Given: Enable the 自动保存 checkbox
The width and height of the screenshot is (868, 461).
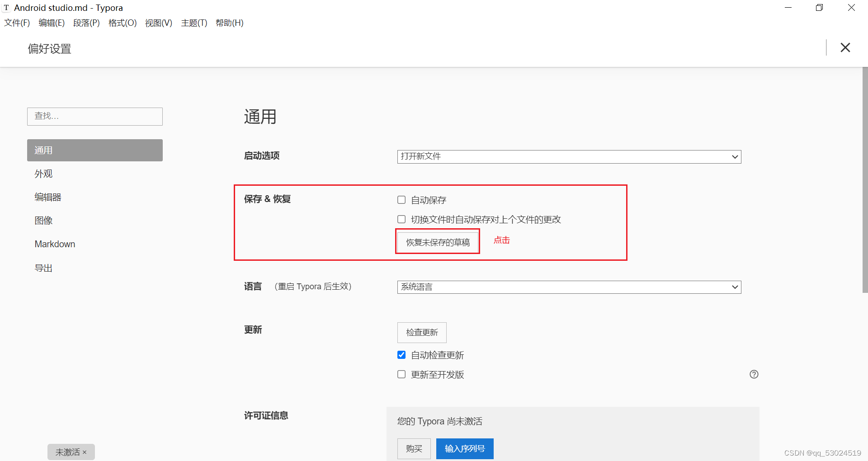Looking at the screenshot, I should tap(401, 200).
